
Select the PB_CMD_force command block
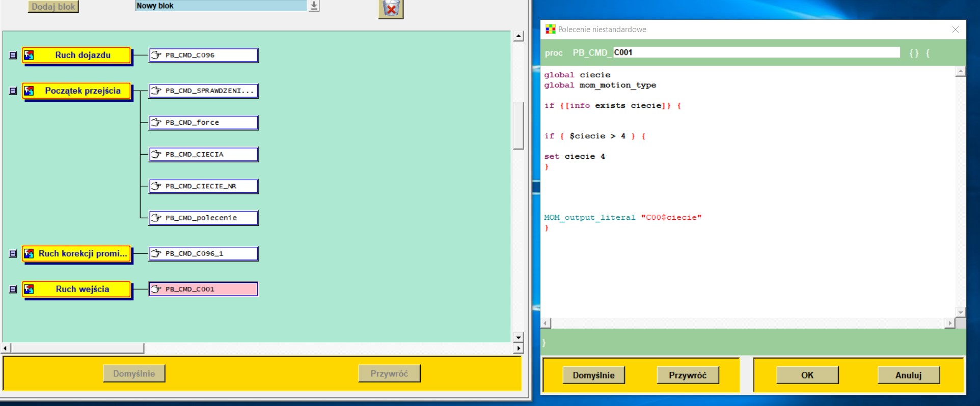[x=204, y=123]
